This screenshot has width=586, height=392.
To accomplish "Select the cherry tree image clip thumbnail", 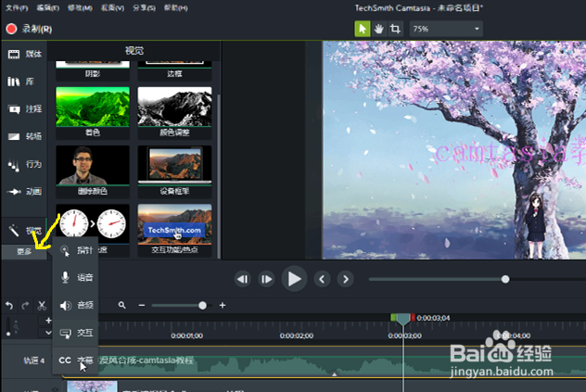I will 92,386.
